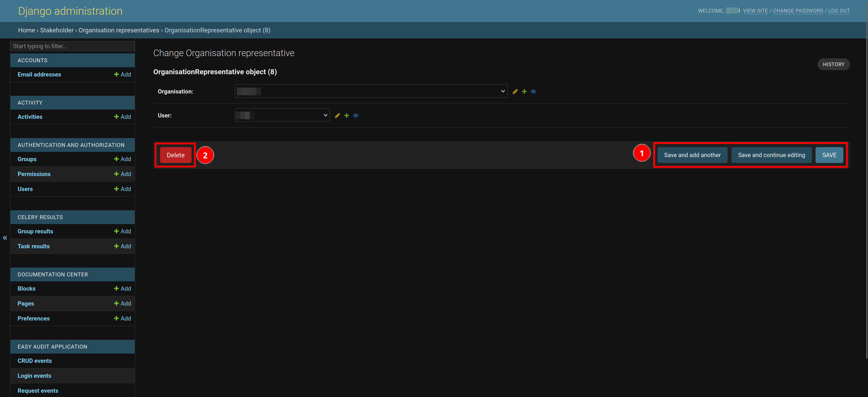
Task: Select the Organisation dropdown field
Action: click(x=370, y=91)
